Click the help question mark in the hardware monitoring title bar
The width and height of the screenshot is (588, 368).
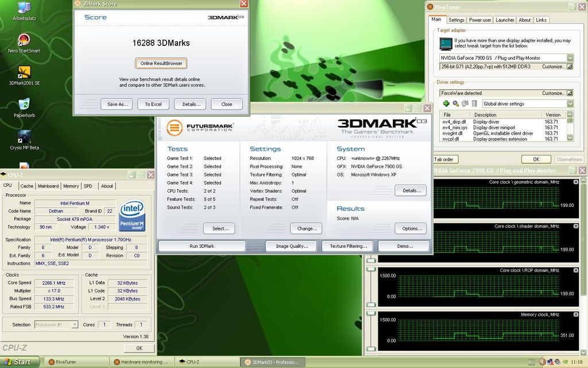[x=572, y=170]
